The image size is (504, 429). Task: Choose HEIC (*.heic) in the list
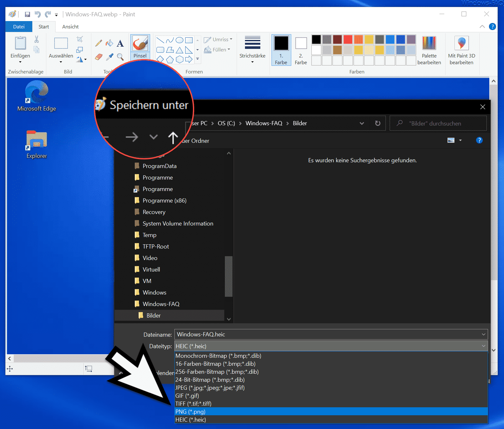click(331, 420)
